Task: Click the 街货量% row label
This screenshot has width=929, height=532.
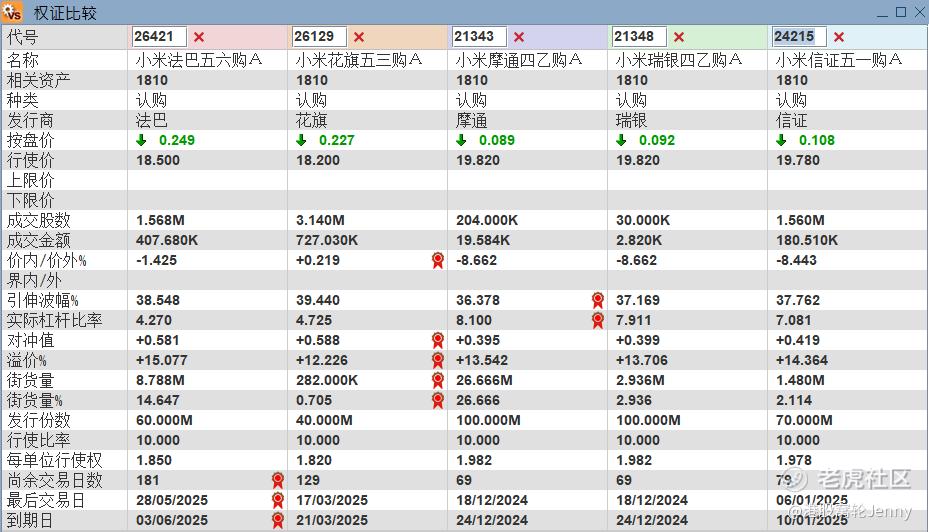Action: [x=34, y=400]
